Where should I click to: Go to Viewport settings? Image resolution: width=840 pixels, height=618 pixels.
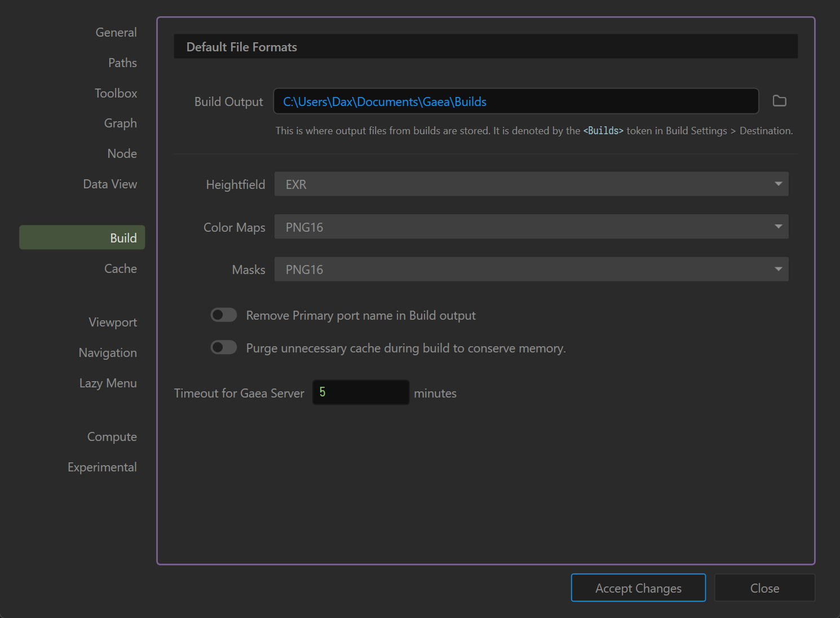[113, 322]
